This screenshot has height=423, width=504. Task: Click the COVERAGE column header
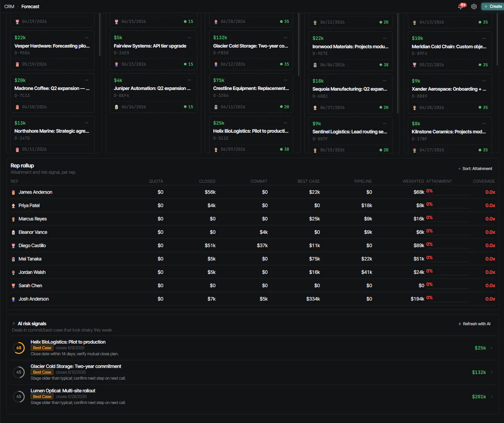point(484,181)
